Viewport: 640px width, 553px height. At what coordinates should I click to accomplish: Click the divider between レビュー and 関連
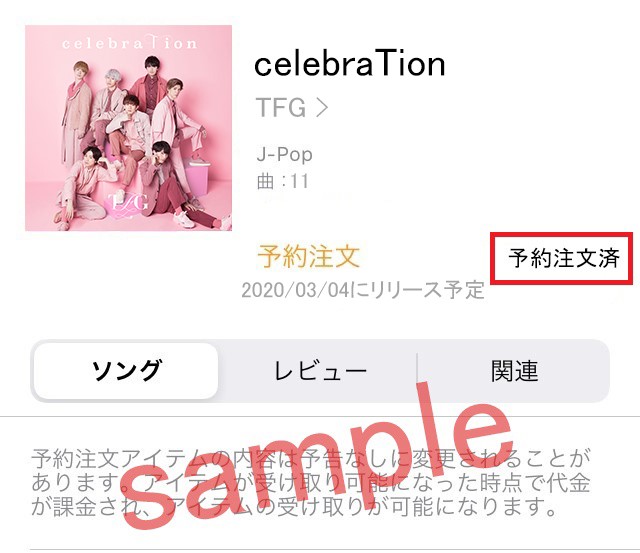(x=417, y=371)
